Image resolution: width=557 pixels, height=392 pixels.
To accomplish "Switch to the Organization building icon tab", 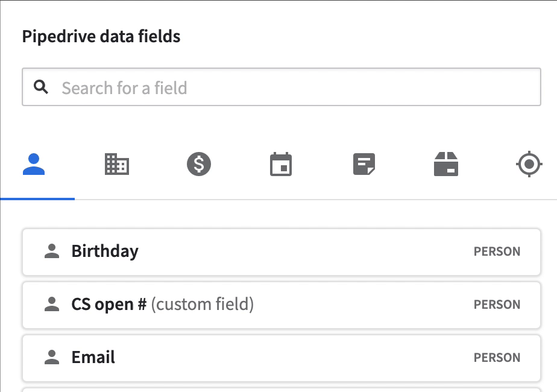I will 117,164.
